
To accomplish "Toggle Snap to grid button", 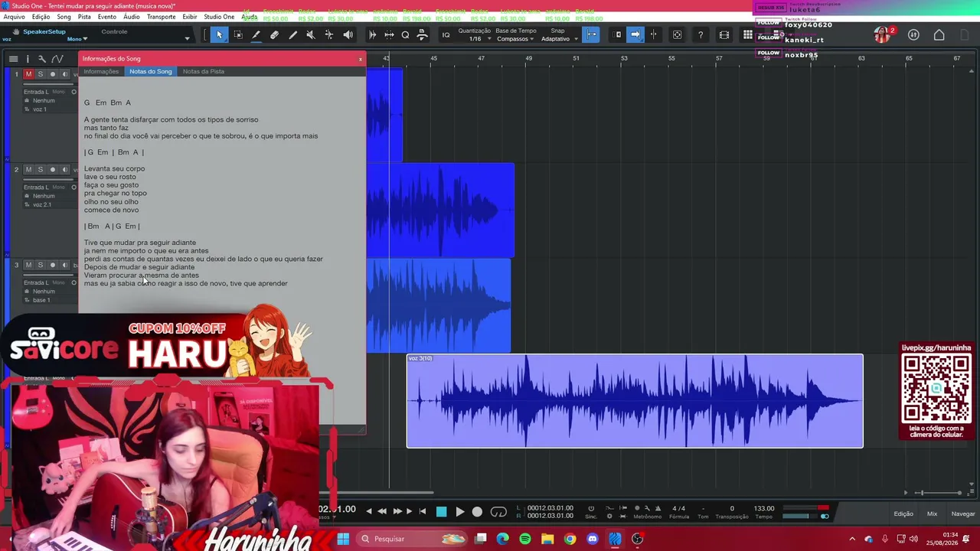I will coord(591,34).
